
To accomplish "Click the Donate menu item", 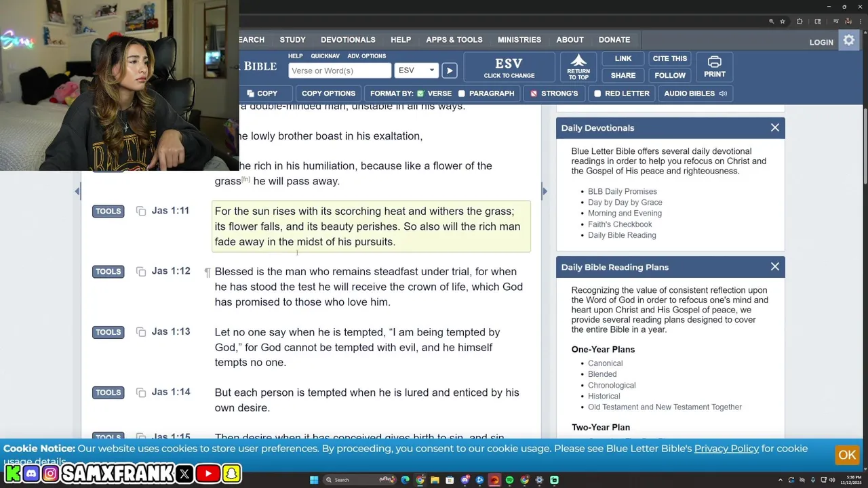I will click(614, 40).
